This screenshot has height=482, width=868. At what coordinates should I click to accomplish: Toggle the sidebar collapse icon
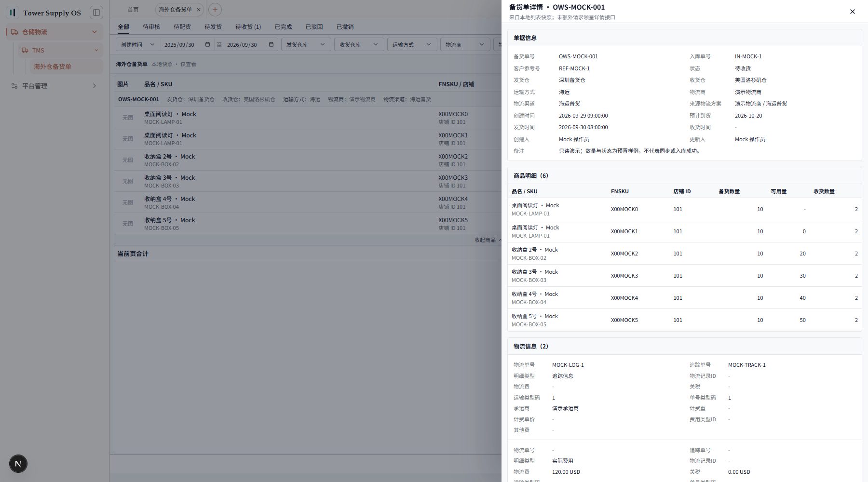[x=96, y=13]
